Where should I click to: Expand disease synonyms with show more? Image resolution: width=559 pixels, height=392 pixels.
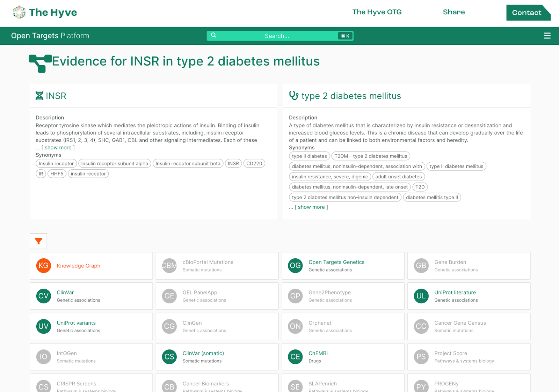pyautogui.click(x=311, y=207)
